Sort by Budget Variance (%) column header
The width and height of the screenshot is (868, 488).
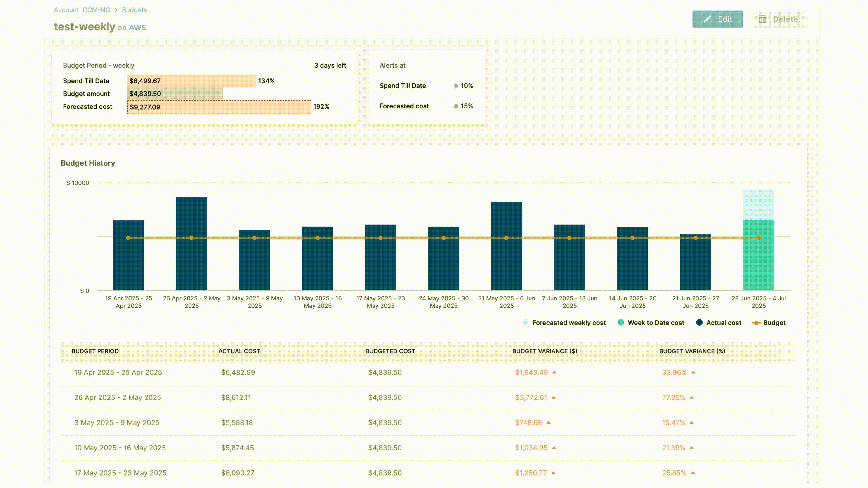click(692, 351)
